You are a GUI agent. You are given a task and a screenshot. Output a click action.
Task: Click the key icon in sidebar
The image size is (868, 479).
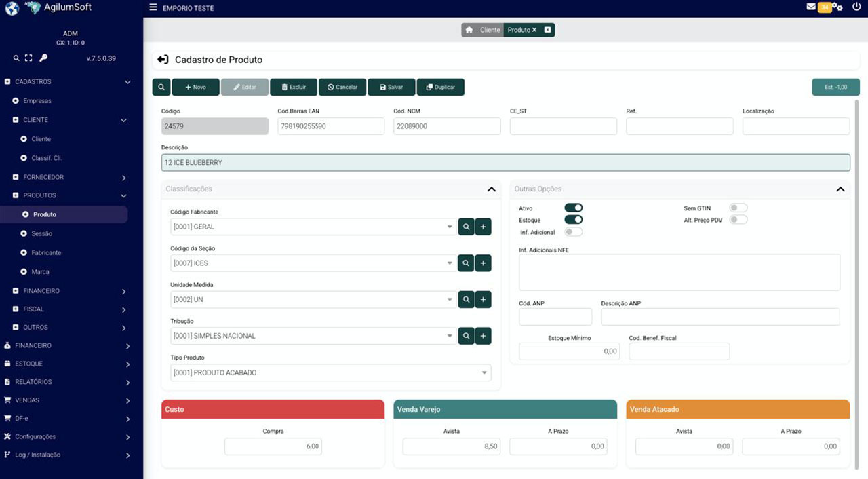tap(43, 58)
